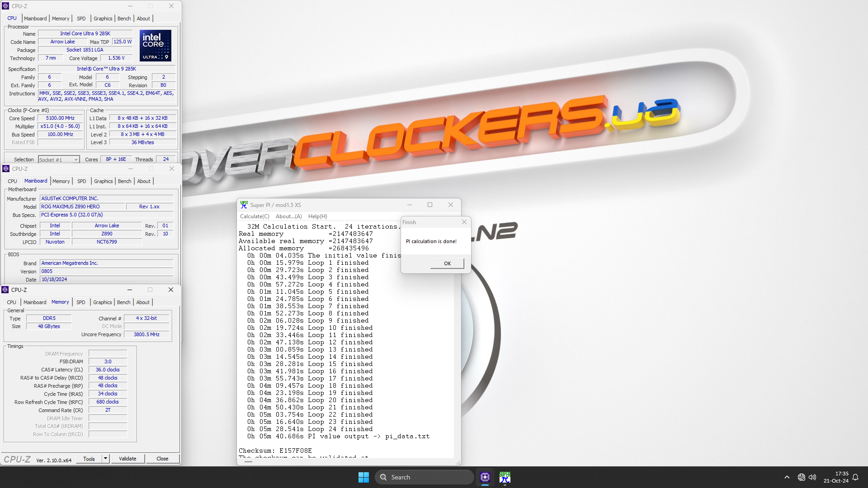The height and width of the screenshot is (488, 868).
Task: Open notifications bell icon
Action: click(x=855, y=477)
